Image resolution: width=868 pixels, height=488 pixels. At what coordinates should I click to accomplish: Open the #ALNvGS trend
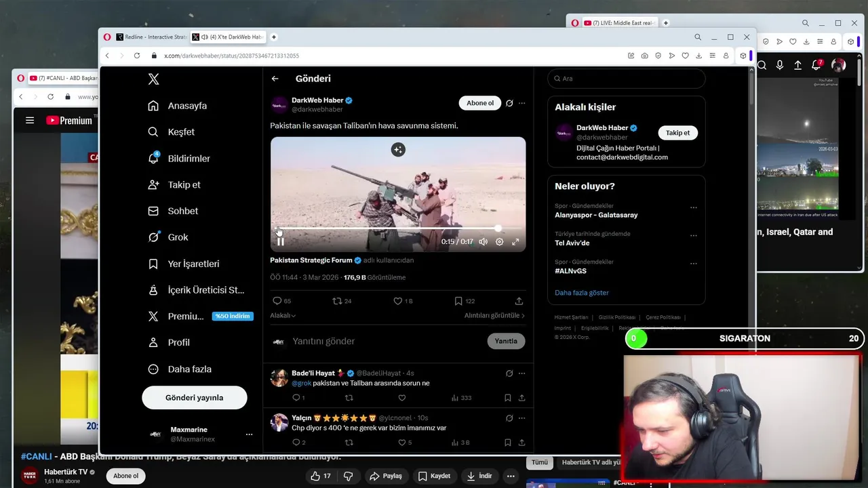[570, 271]
